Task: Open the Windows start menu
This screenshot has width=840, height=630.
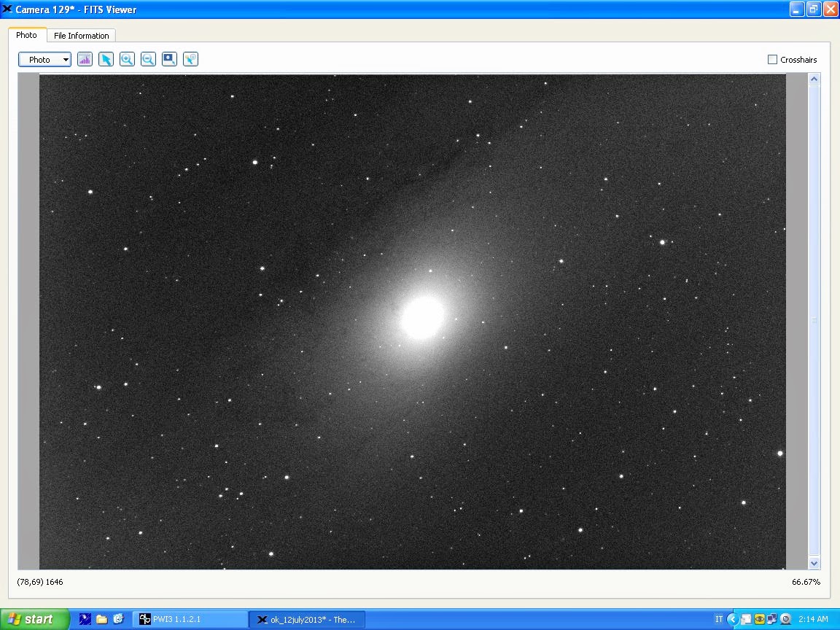Action: point(34,619)
